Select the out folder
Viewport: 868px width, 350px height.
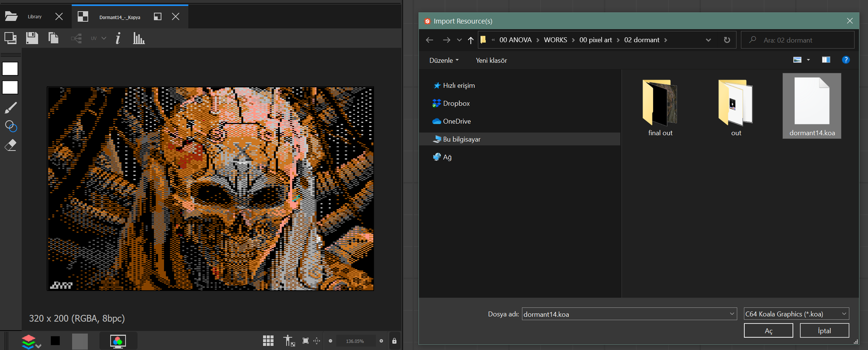point(736,108)
